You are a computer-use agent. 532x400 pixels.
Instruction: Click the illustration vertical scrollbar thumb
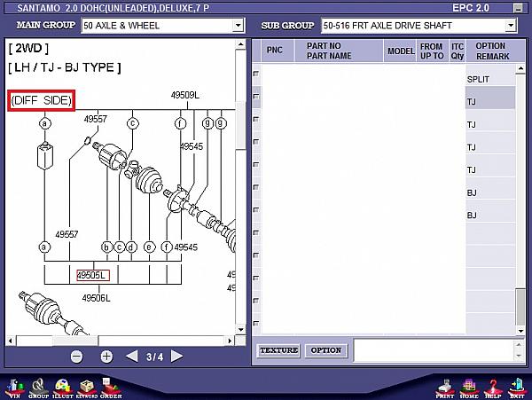[x=240, y=125]
